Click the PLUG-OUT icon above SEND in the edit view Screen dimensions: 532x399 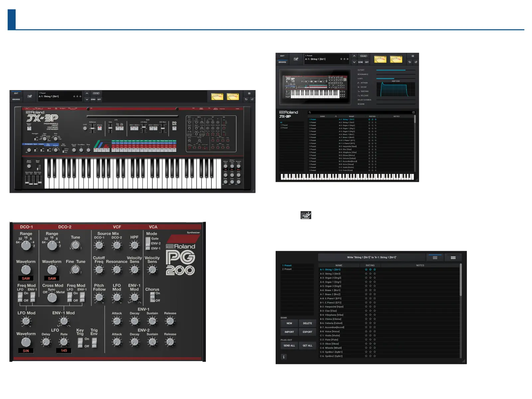coord(96,93)
